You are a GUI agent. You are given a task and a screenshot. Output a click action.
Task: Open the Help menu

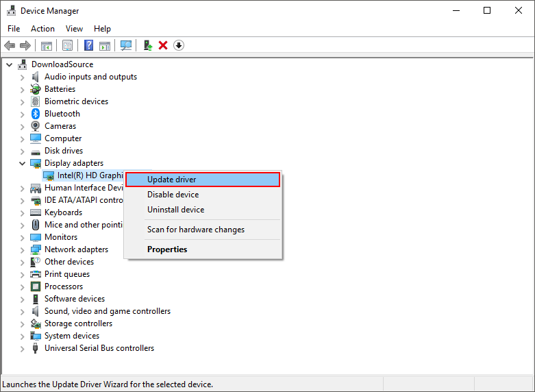(x=102, y=29)
